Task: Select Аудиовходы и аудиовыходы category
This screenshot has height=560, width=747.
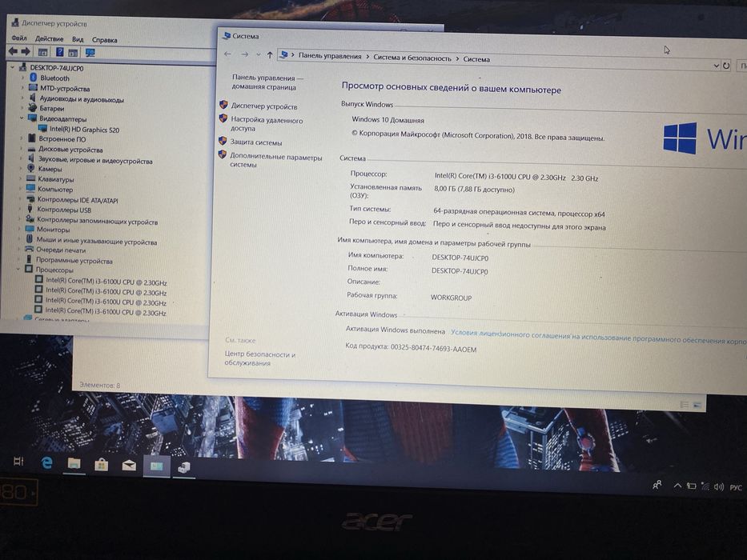Action: tap(82, 99)
